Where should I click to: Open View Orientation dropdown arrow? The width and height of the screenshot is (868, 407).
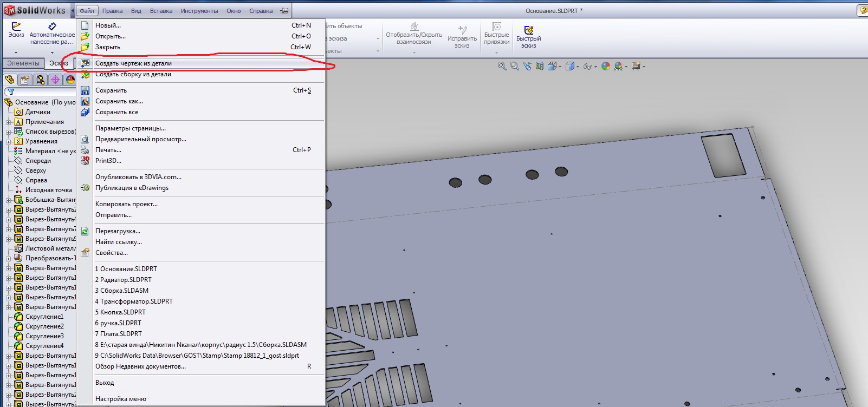click(560, 67)
